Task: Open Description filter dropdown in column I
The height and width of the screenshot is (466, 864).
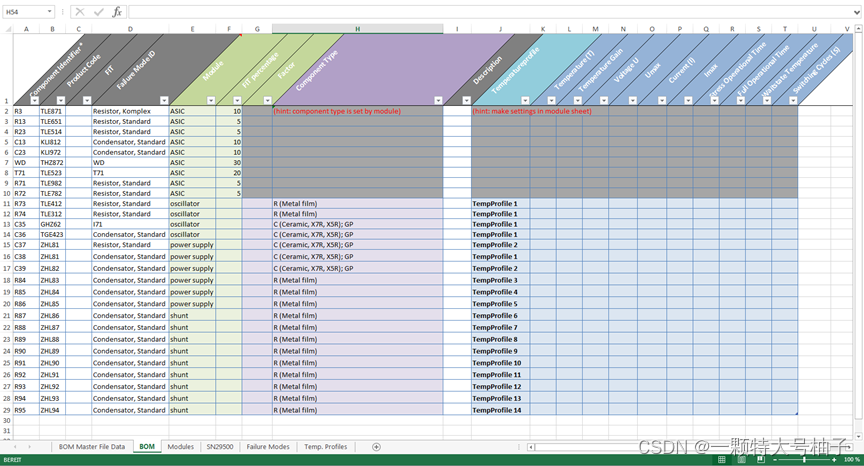Action: point(466,100)
